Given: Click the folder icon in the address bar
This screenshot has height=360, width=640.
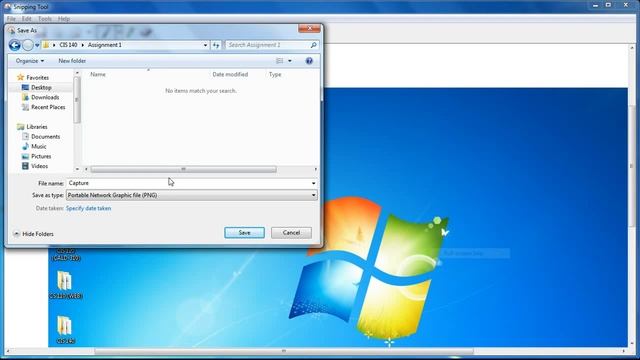Looking at the screenshot, I should pos(46,45).
